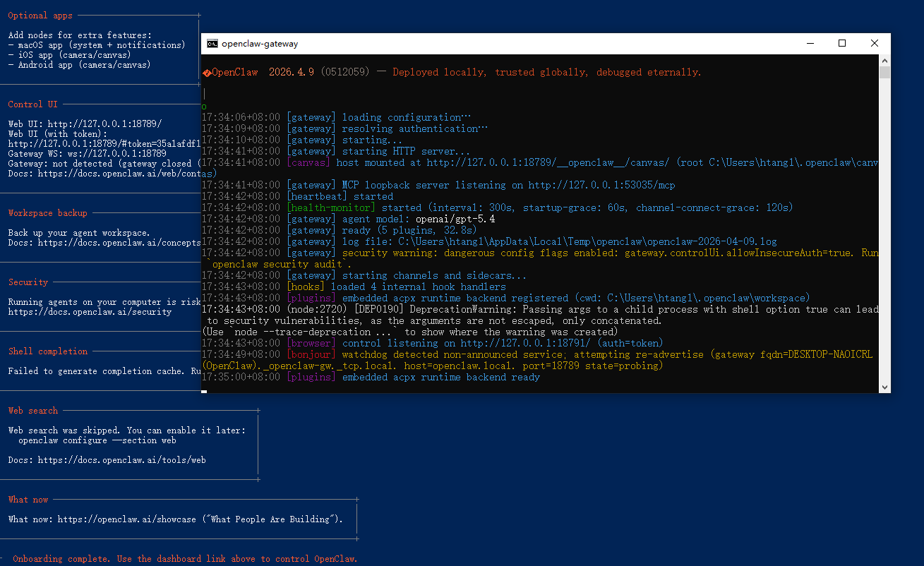This screenshot has width=924, height=566.
Task: Click the scrollbar down arrow in openclaw-gateway
Action: click(884, 387)
